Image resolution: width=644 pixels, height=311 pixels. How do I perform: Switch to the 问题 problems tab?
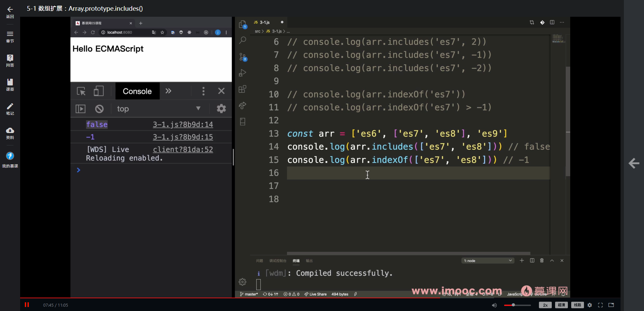(x=259, y=261)
